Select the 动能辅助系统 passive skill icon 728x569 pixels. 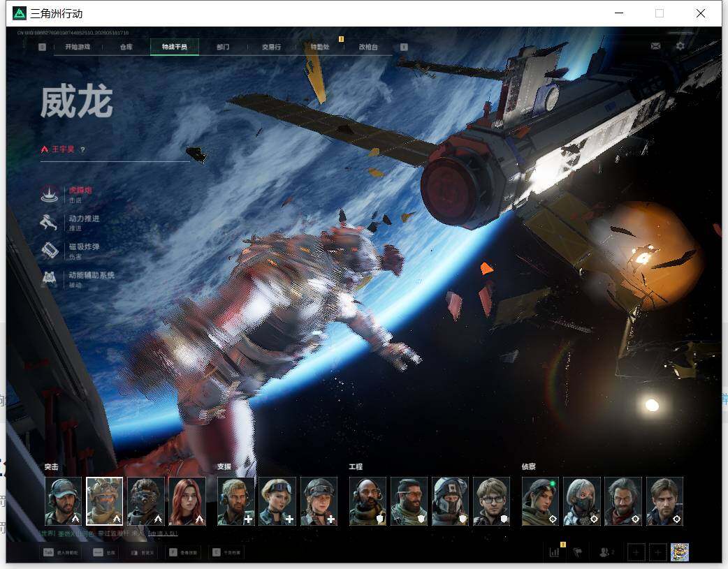point(49,279)
